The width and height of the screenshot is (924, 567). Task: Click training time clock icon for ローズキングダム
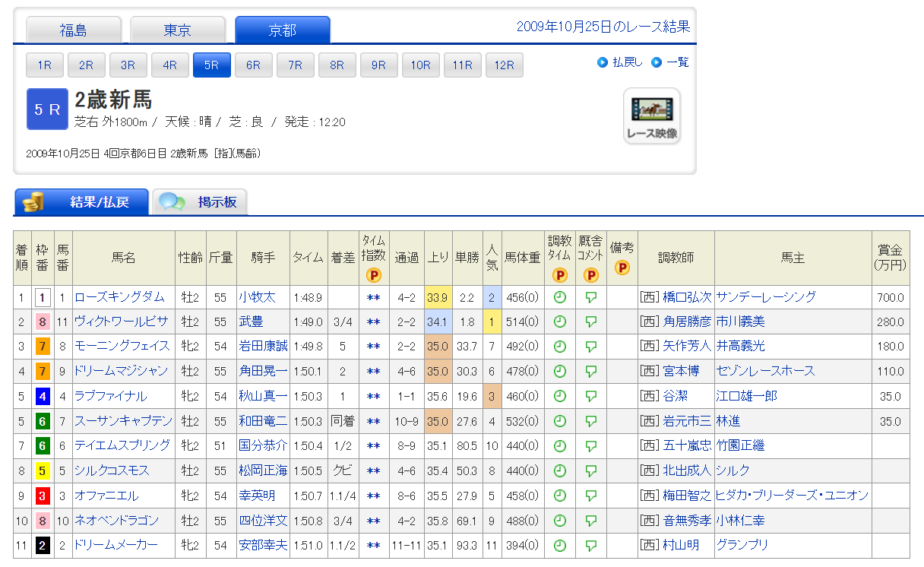(x=560, y=297)
